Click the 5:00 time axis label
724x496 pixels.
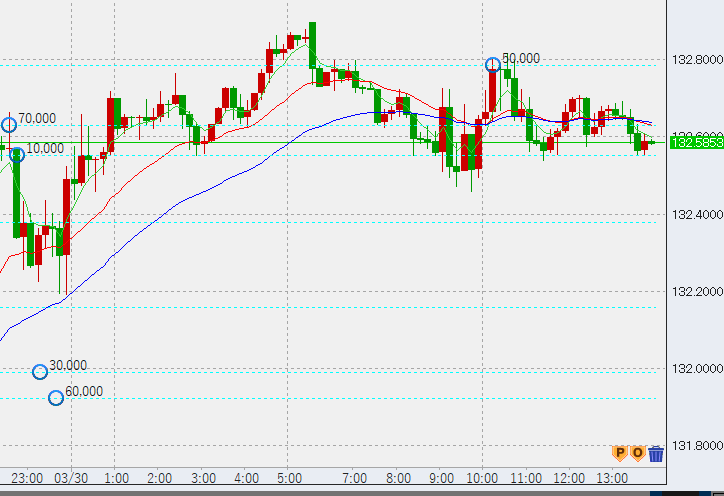pyautogui.click(x=290, y=478)
